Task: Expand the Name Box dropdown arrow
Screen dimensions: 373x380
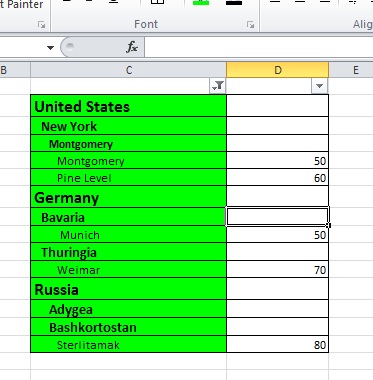Action: [x=50, y=48]
